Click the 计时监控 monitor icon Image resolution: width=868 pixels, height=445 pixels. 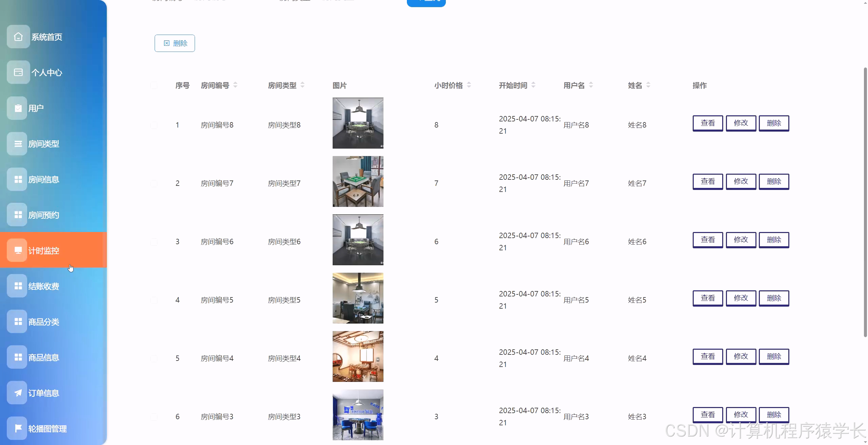[18, 250]
